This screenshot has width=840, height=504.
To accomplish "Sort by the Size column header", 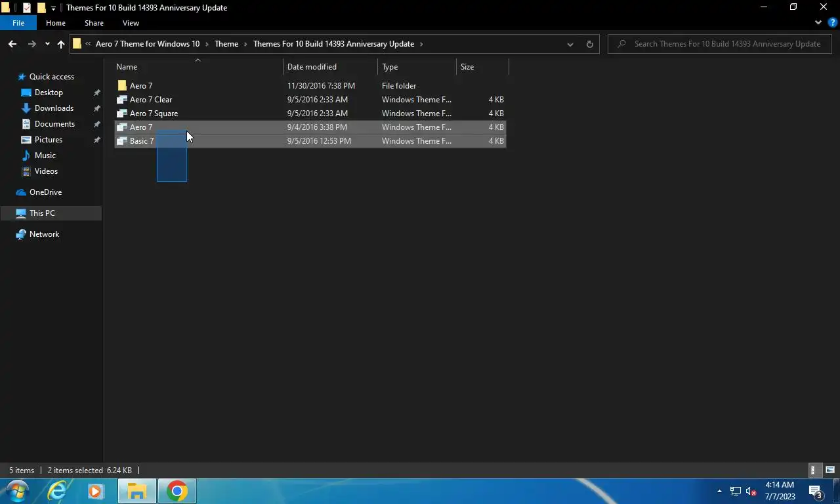I will click(x=482, y=67).
